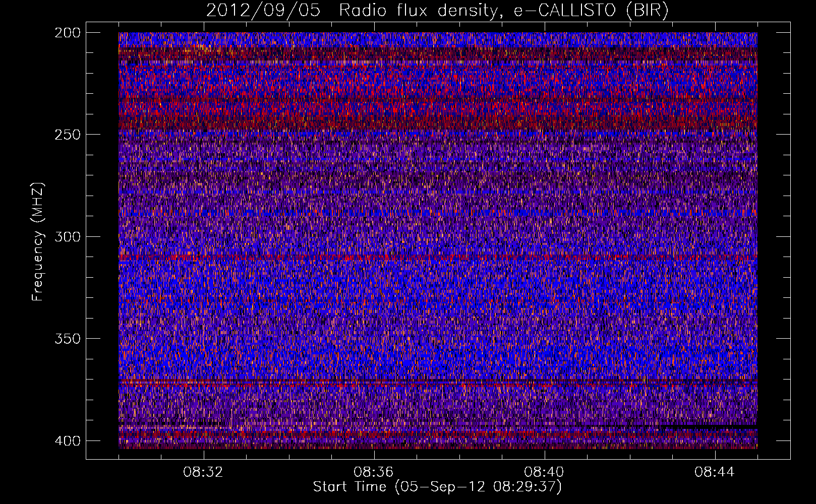816x504 pixels.
Task: Click the 08:44 time tick label
Action: tap(715, 472)
